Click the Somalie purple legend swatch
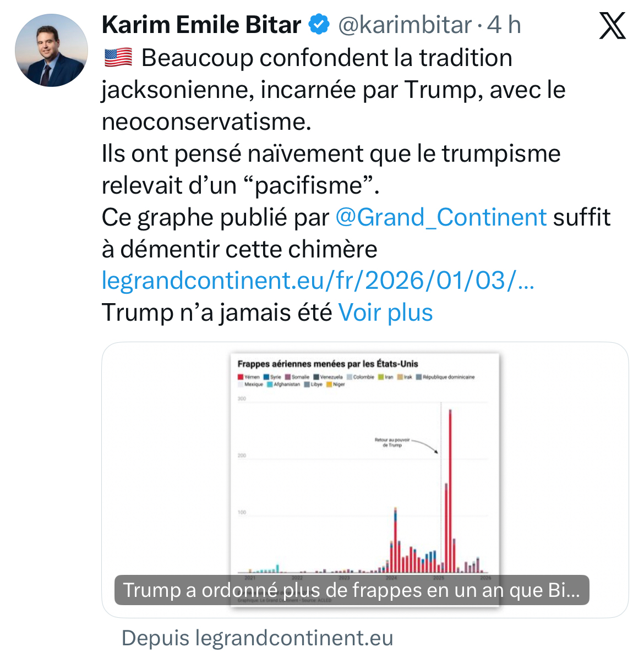The height and width of the screenshot is (653, 644). point(287,377)
